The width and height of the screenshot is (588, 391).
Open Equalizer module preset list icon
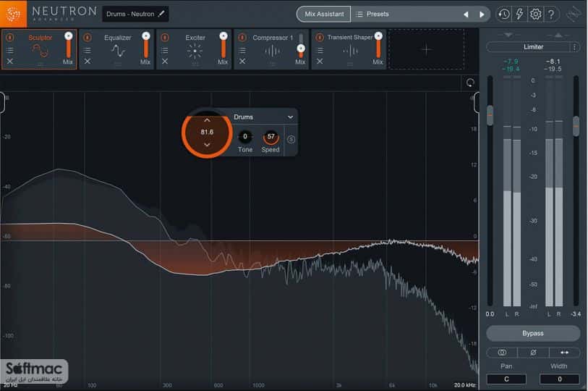point(88,50)
